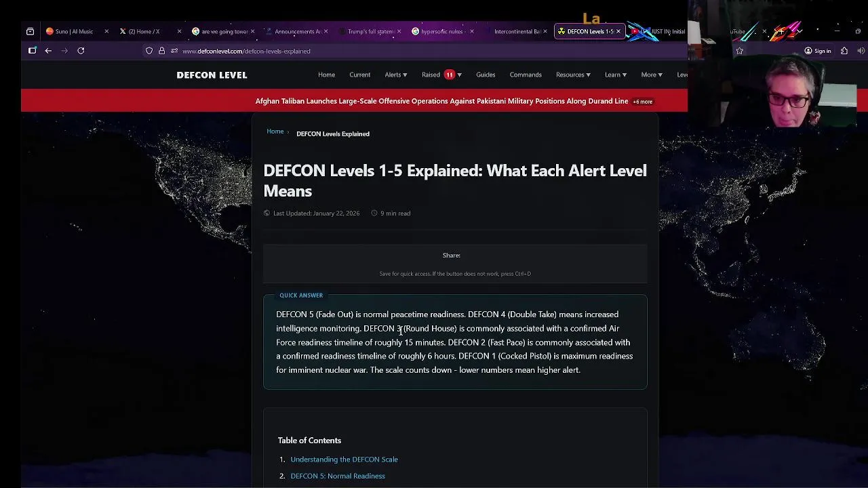Viewport: 868px width, 488px height.
Task: Open the DEFCON LEVEL site logo
Action: coord(212,75)
